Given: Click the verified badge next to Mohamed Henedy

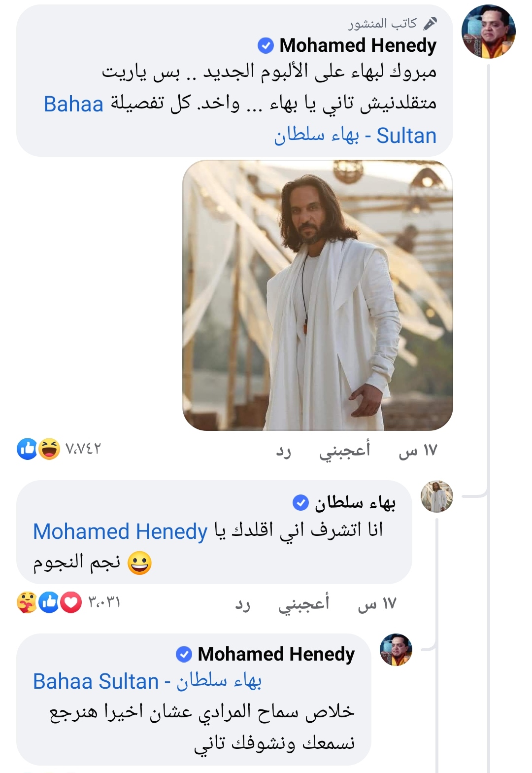Looking at the screenshot, I should pos(266,46).
